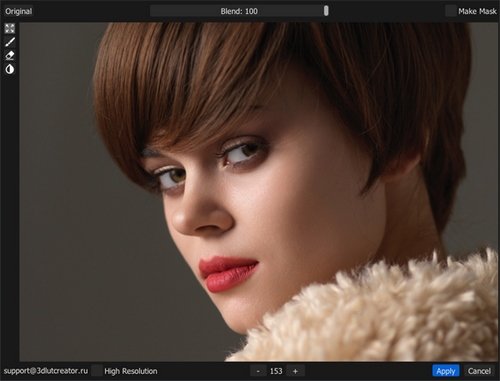
Task: Open the support@3dlutcreator.ru link
Action: (x=46, y=371)
